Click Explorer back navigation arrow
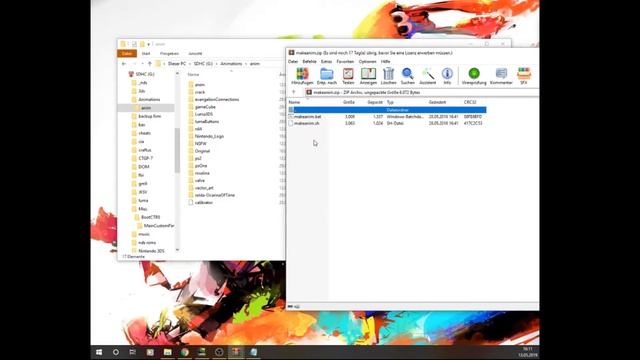Screen dimensions: 640x360 (124, 64)
